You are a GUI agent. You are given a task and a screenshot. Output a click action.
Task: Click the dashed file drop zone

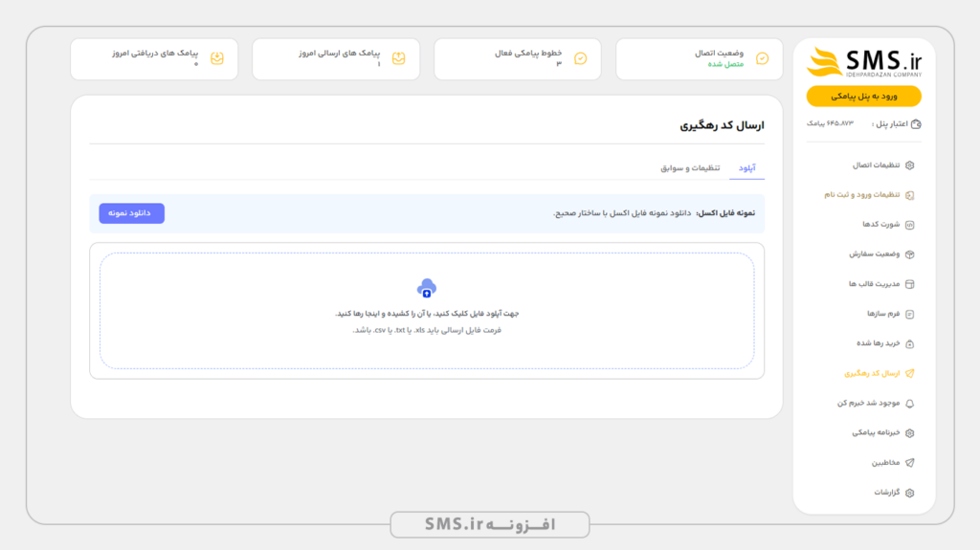click(x=427, y=311)
